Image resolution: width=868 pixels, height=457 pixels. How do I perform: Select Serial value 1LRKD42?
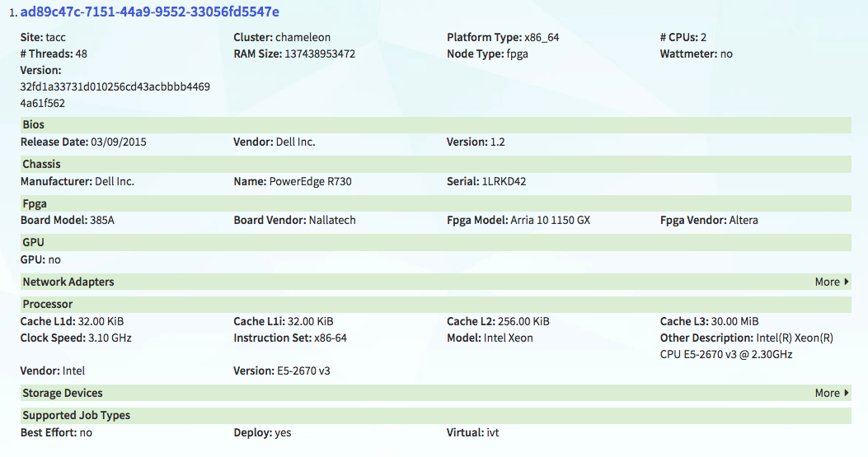(504, 181)
